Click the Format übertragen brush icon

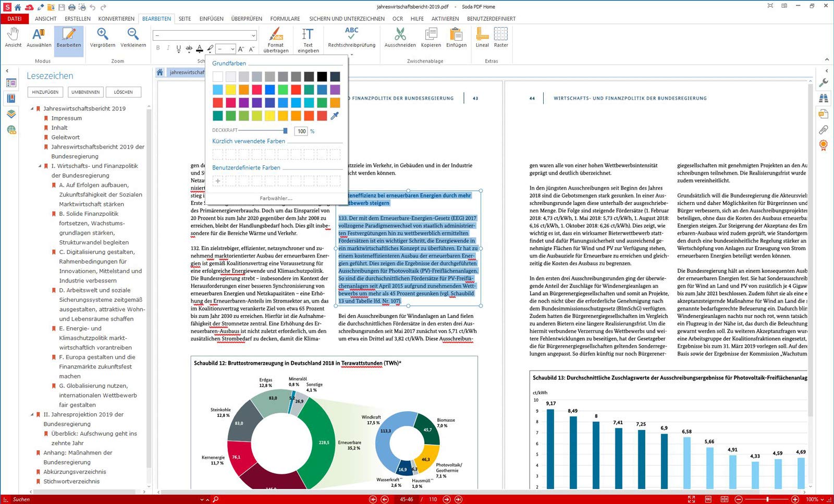[x=276, y=40]
